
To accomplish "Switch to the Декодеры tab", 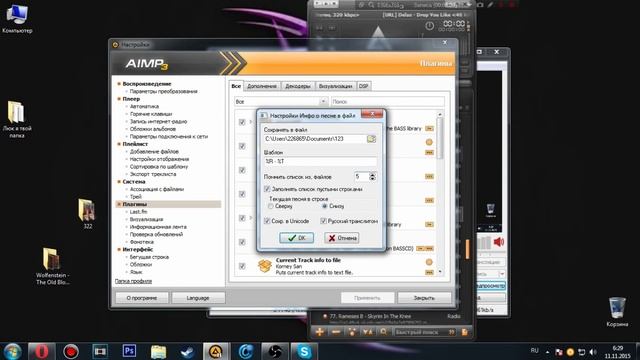I will tap(298, 86).
